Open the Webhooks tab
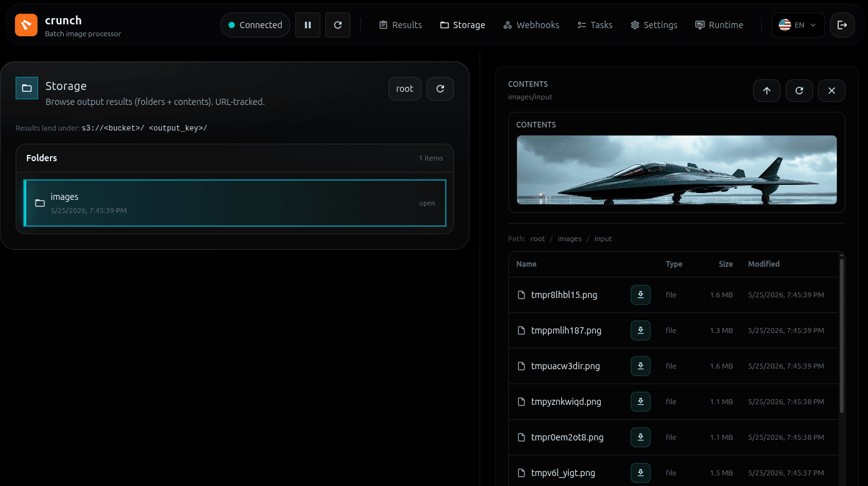The height and width of the screenshot is (486, 868). pyautogui.click(x=531, y=25)
